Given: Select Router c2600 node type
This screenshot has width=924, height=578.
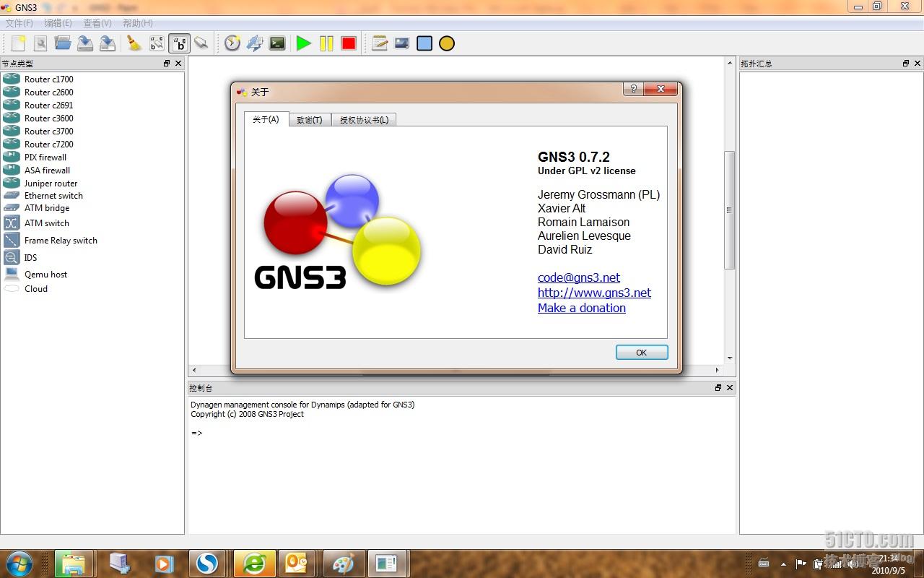Looking at the screenshot, I should click(x=48, y=92).
